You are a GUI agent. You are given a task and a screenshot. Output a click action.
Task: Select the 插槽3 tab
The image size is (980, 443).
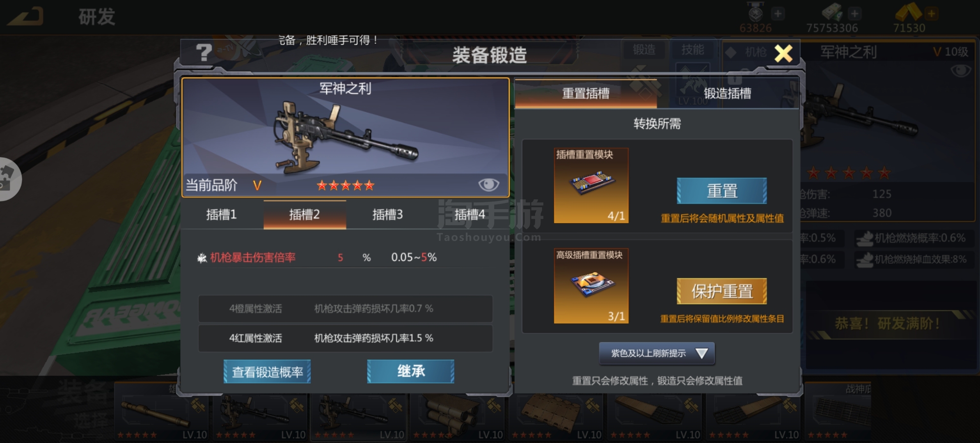point(387,215)
